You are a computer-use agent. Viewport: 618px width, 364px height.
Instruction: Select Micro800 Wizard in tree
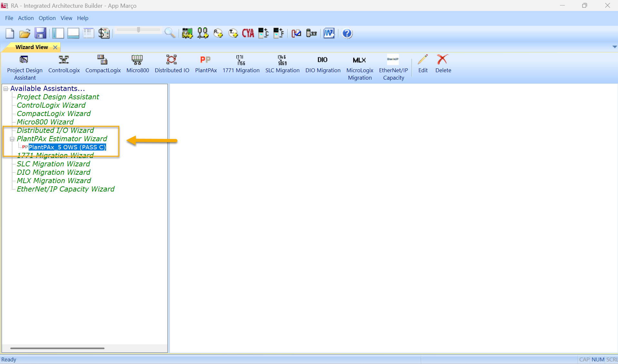[x=45, y=122]
